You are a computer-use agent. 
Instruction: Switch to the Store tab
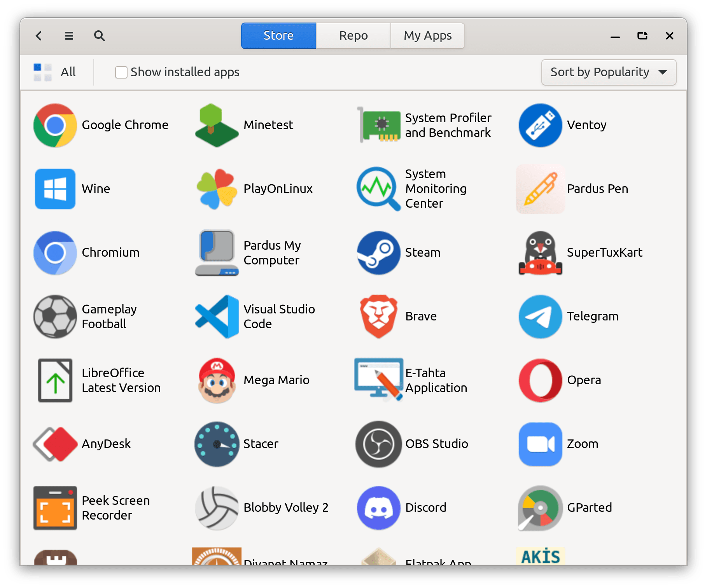pyautogui.click(x=278, y=36)
